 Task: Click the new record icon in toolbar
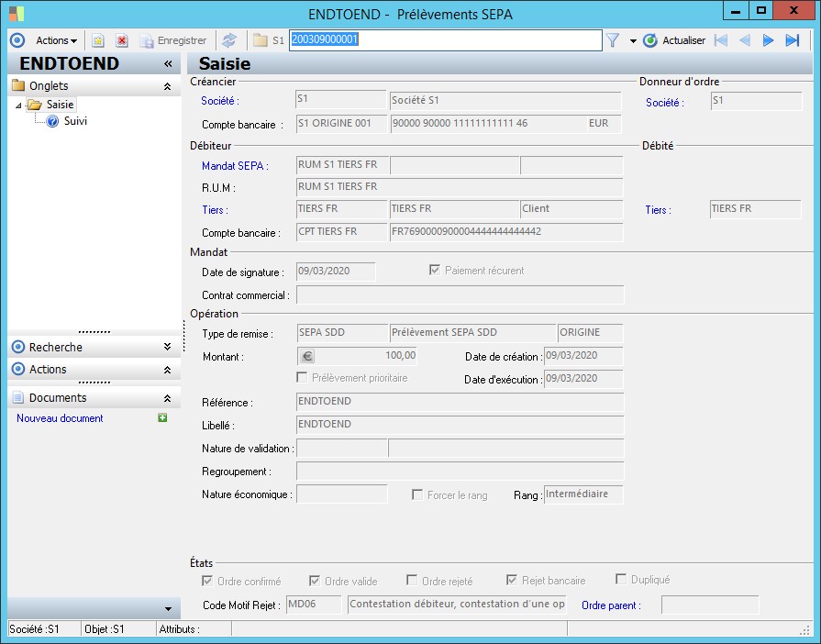click(98, 40)
